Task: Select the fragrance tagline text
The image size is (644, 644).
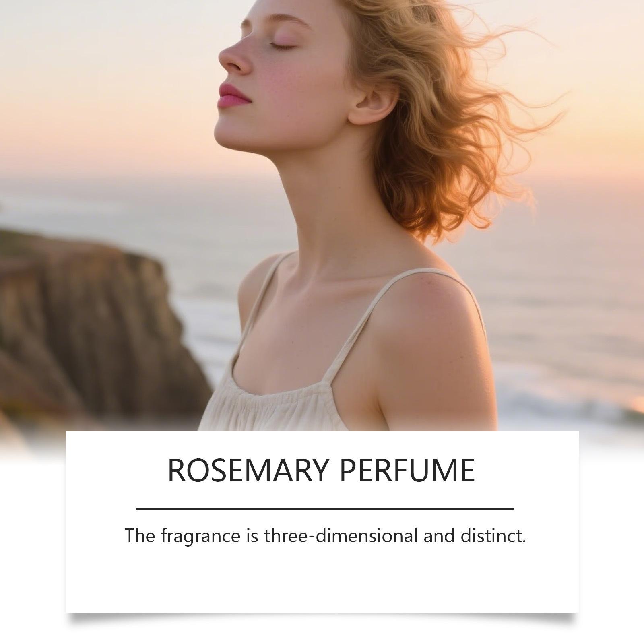Action: coord(325,536)
